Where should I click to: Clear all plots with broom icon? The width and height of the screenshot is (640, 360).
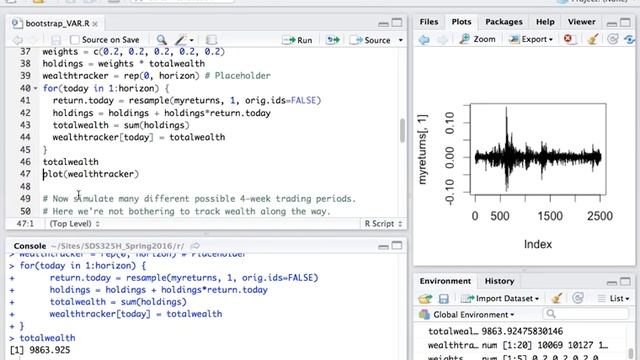tap(593, 39)
